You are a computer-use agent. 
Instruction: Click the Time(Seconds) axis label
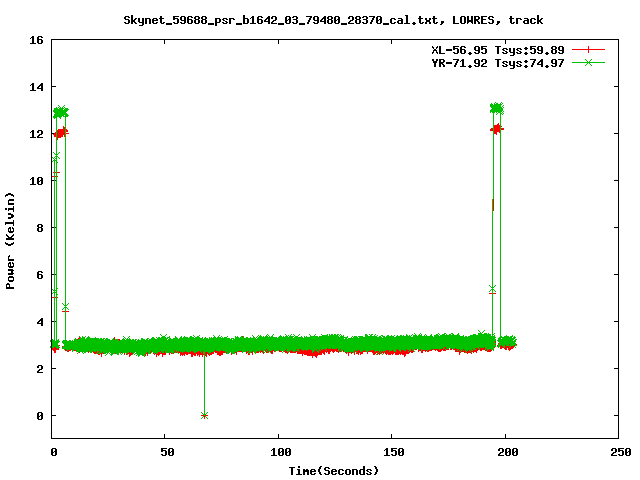tap(333, 471)
